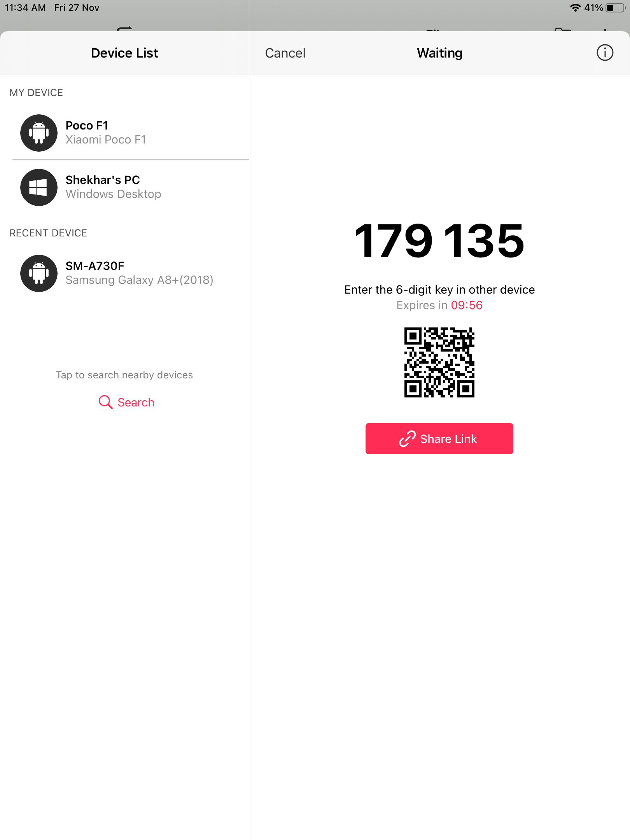This screenshot has height=840, width=630.
Task: Tap the info icon beside Waiting
Action: 605,52
